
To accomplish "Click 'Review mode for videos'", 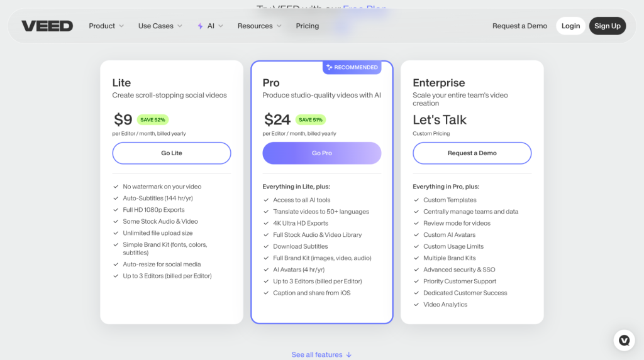I will pos(457,223).
